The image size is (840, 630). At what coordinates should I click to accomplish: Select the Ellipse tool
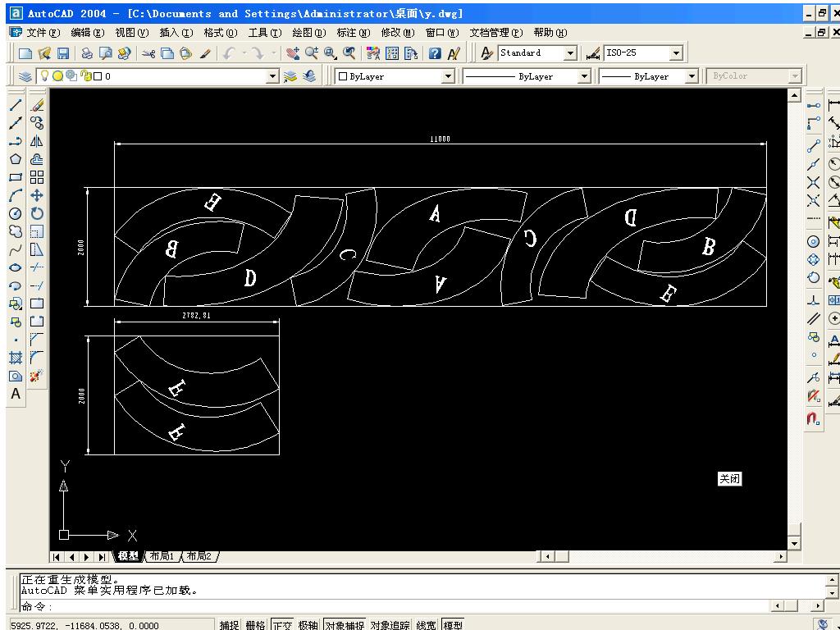(x=16, y=267)
